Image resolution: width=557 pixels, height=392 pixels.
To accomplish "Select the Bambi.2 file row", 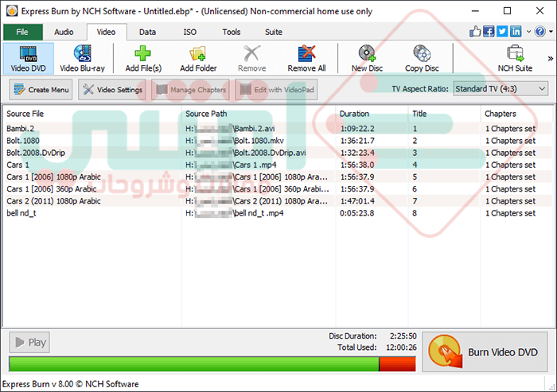I will point(278,129).
